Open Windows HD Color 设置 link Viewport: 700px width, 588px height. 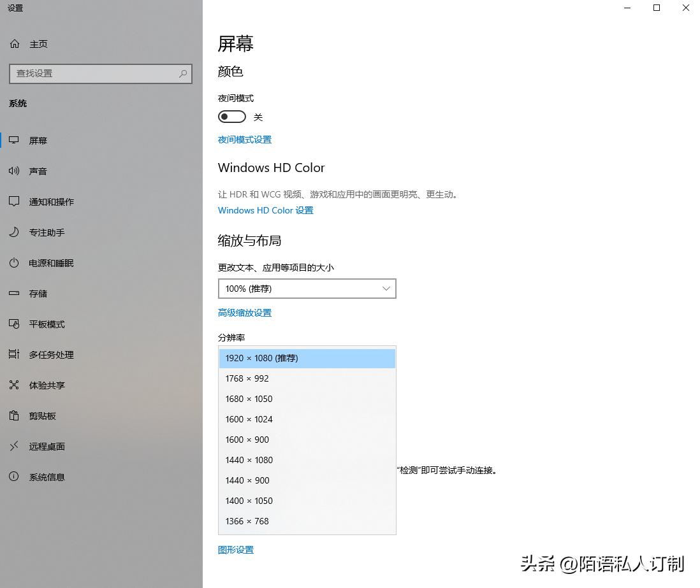[x=265, y=210]
